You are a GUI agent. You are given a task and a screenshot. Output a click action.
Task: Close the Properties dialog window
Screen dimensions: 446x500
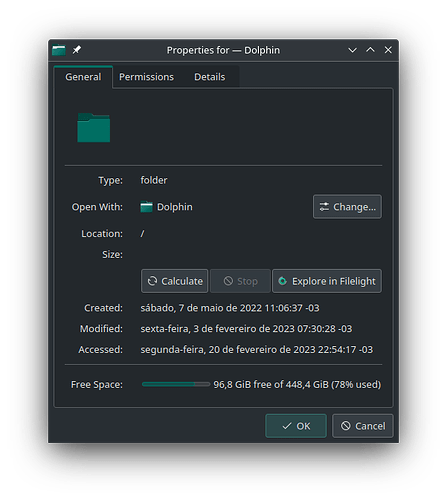coord(388,50)
